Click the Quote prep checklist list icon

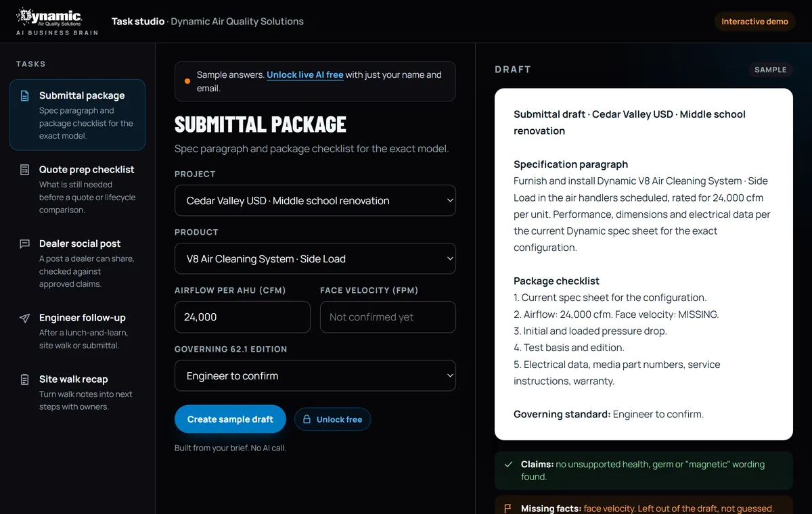tap(25, 170)
